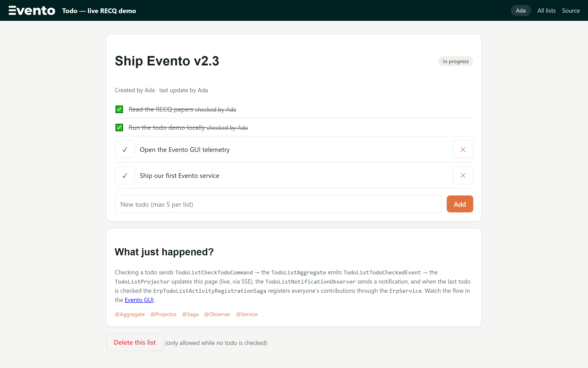The width and height of the screenshot is (588, 368).
Task: Click the @Observer tag
Action: point(217,314)
